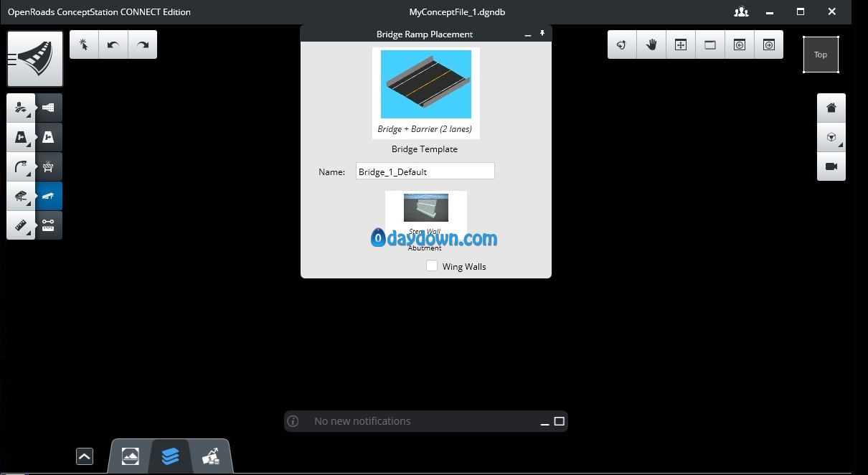Redo the last undone action
Viewport: 868px width, 475px height.
coord(143,44)
